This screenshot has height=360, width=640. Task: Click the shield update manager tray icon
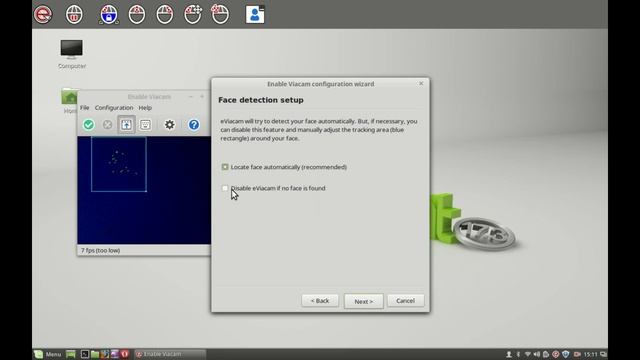[565, 354]
